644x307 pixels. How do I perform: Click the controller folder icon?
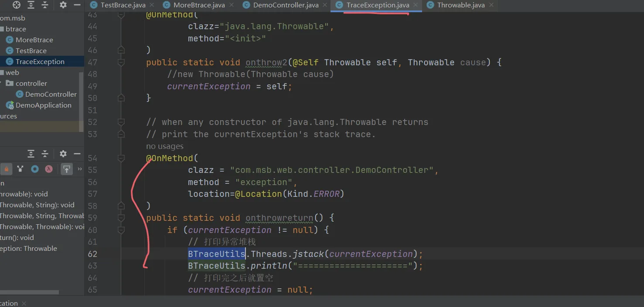10,83
